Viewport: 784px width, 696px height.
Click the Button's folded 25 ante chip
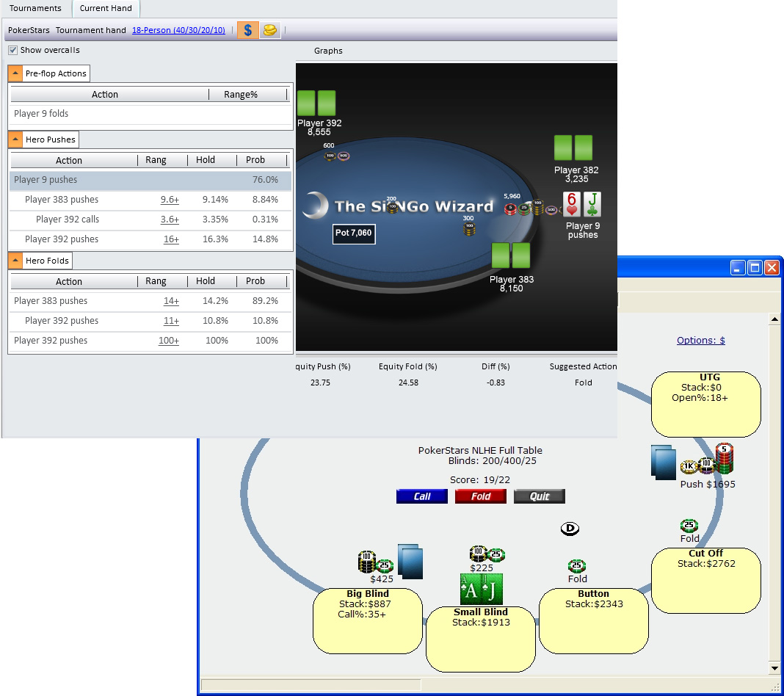point(576,565)
